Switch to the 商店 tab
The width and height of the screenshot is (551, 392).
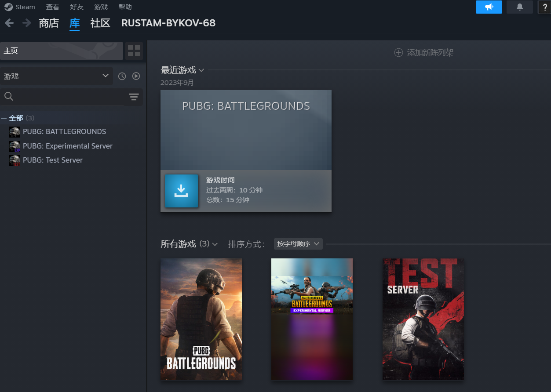(48, 23)
